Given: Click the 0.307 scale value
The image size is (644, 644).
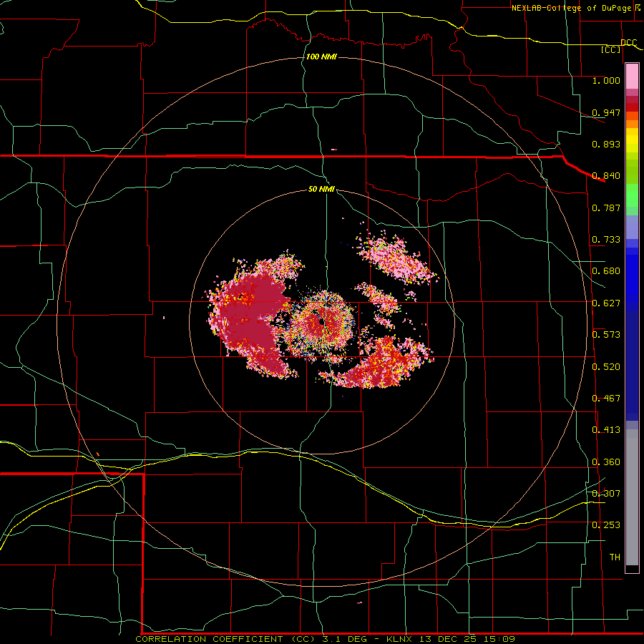Looking at the screenshot, I should [606, 493].
